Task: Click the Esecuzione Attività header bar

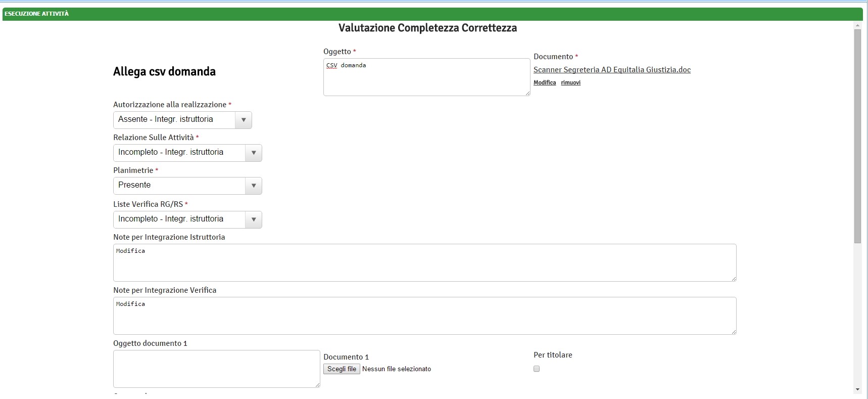Action: pyautogui.click(x=432, y=14)
